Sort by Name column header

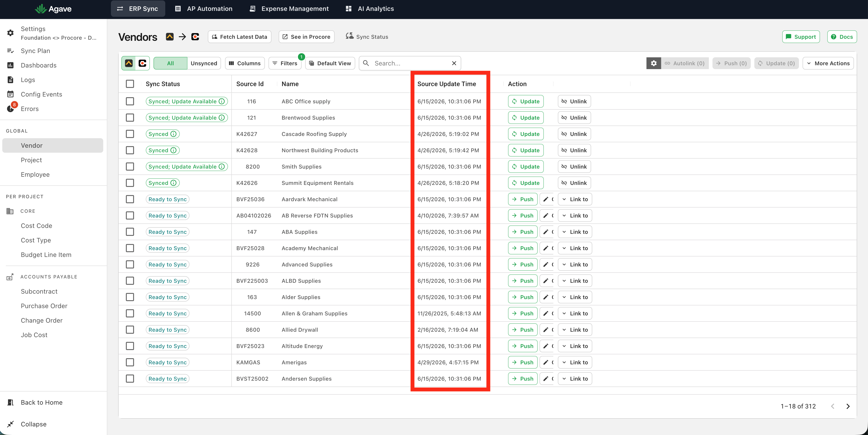(290, 84)
